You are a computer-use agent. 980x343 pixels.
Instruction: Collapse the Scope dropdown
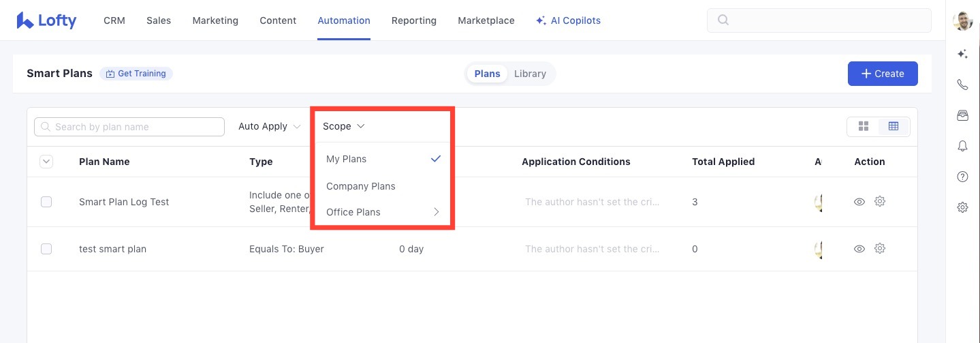pos(344,126)
